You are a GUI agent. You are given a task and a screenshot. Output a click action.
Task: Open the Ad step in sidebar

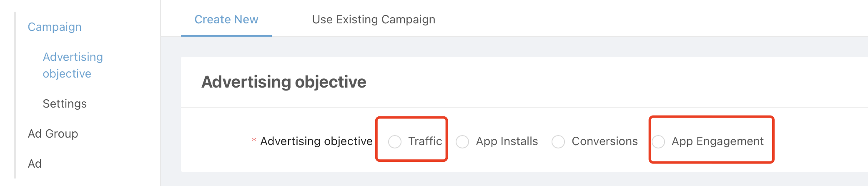[x=35, y=164]
